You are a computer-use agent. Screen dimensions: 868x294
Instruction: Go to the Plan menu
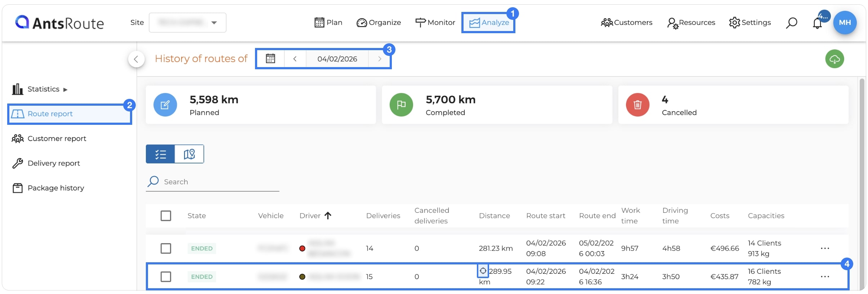(328, 22)
